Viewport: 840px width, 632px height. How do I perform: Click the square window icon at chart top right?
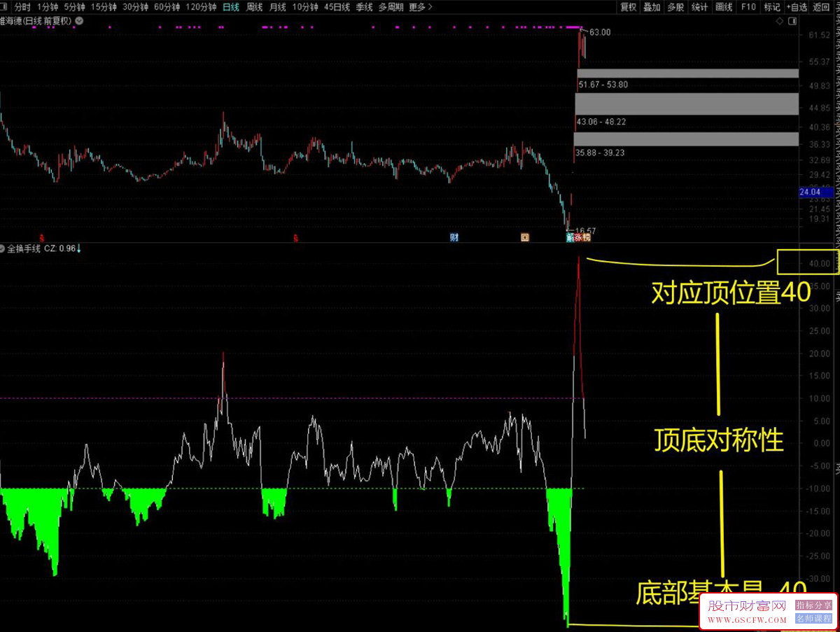click(x=791, y=22)
